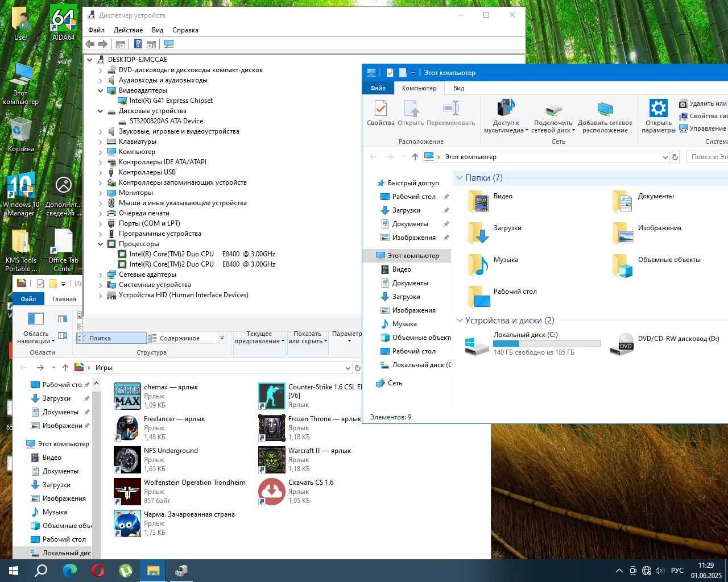This screenshot has width=728, height=582.
Task: Collapse the Видеоадаптеры tree node
Action: (101, 90)
